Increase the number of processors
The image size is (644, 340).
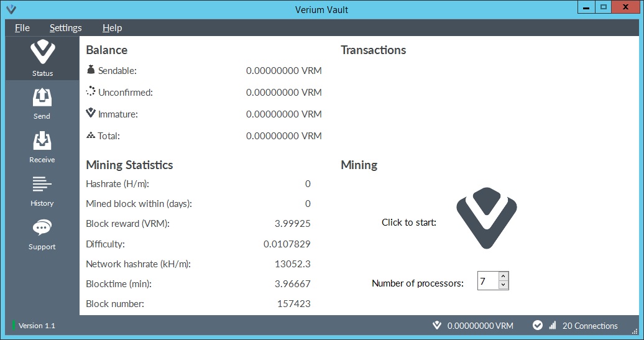point(504,276)
